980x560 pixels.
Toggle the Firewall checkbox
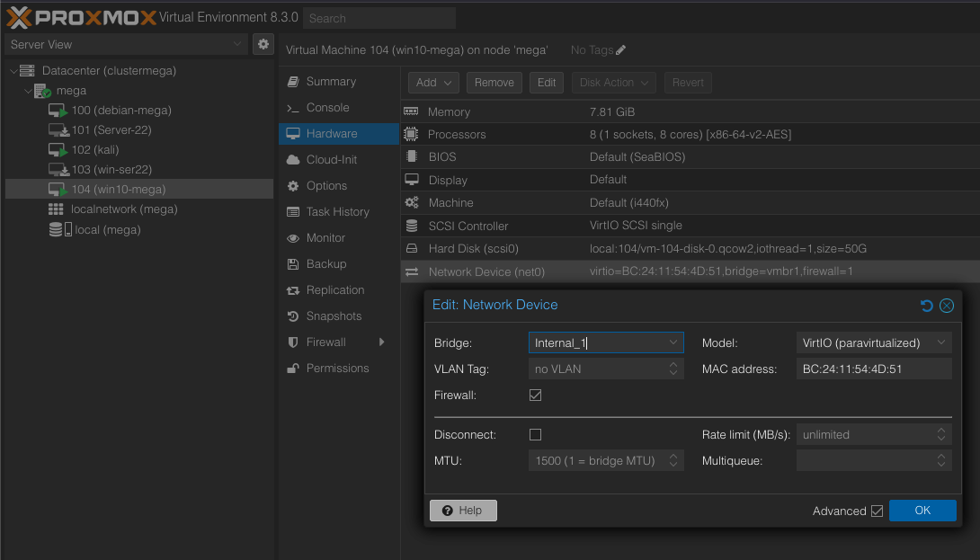coord(535,395)
